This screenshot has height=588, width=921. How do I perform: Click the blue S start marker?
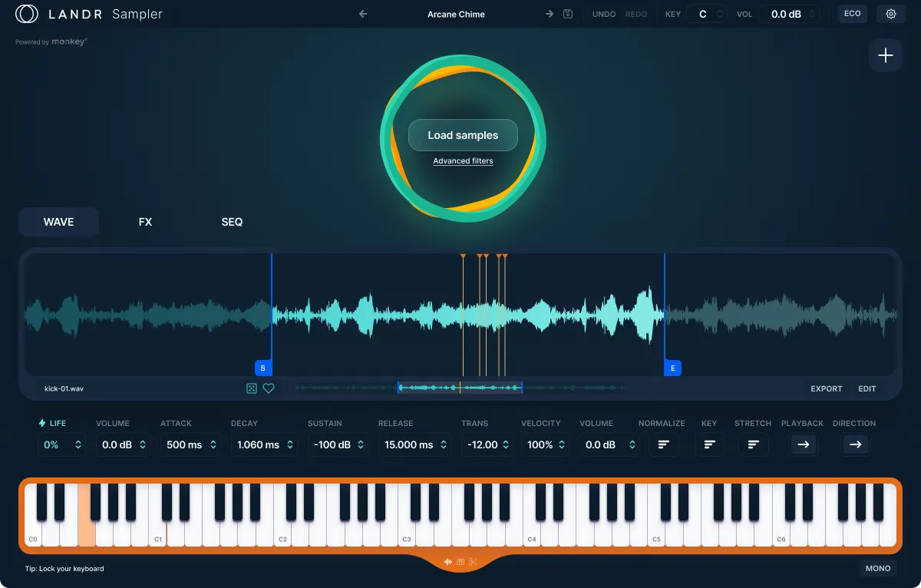point(262,368)
